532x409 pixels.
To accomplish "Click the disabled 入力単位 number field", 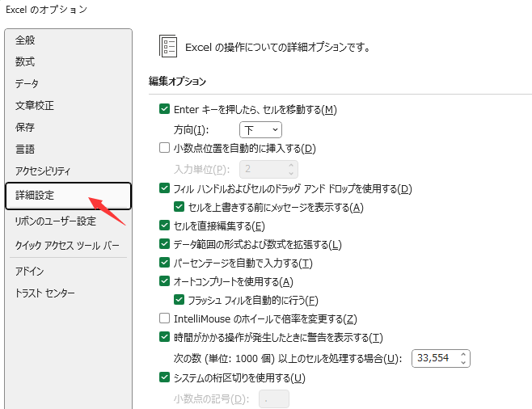I will [x=268, y=169].
